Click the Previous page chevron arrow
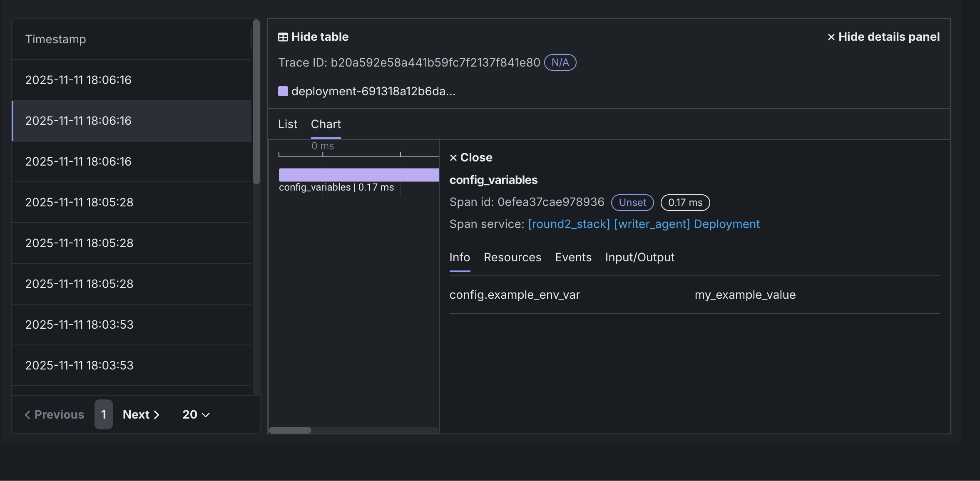980x481 pixels. (x=27, y=415)
